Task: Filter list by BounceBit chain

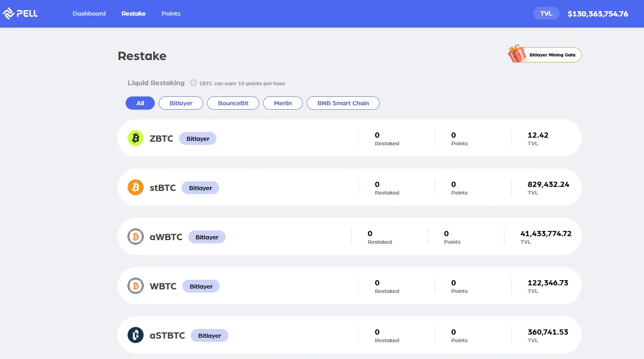Action: click(x=233, y=103)
